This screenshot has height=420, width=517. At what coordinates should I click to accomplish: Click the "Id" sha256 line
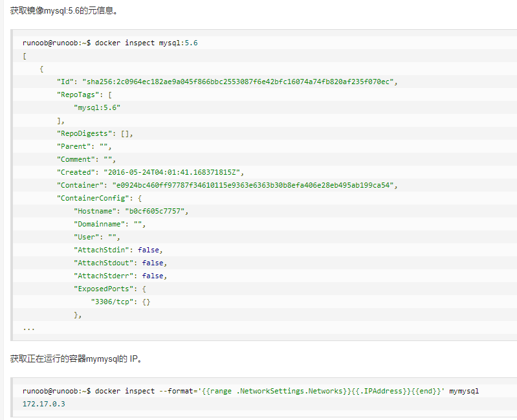(227, 82)
